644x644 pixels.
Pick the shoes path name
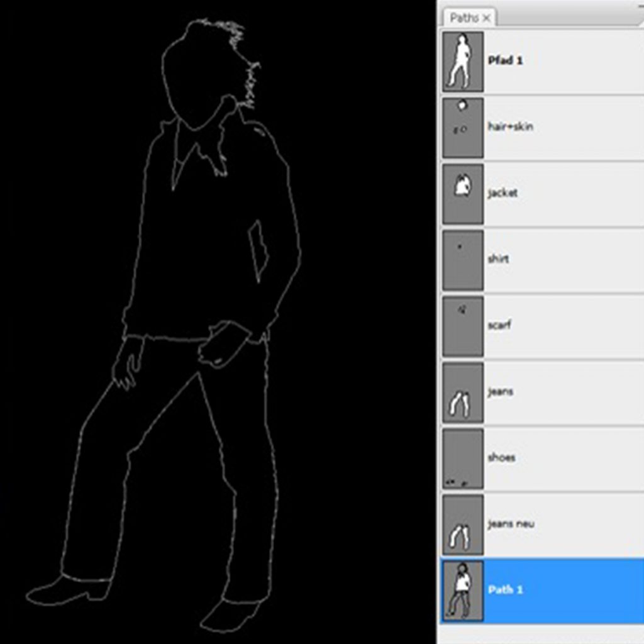[x=501, y=458]
